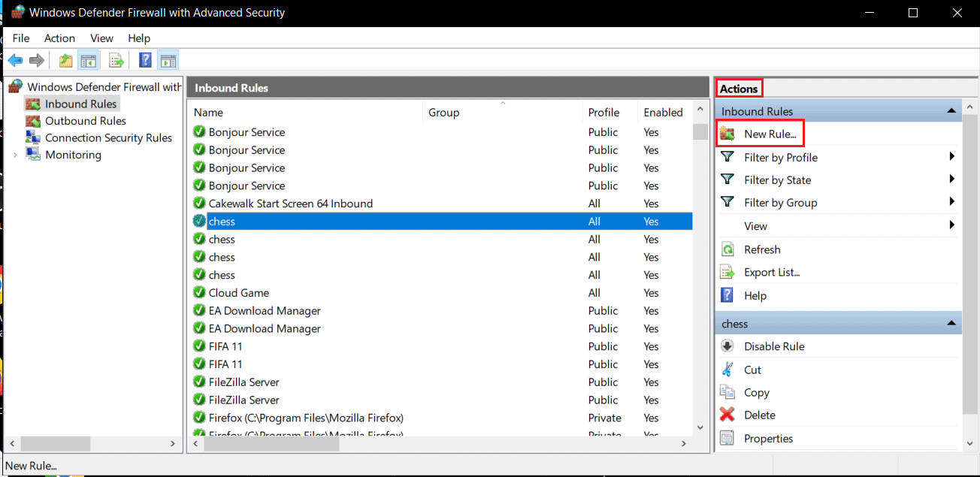Click the rules list horizontal scrollbar thumb
The width and height of the screenshot is (980, 477).
(271, 444)
